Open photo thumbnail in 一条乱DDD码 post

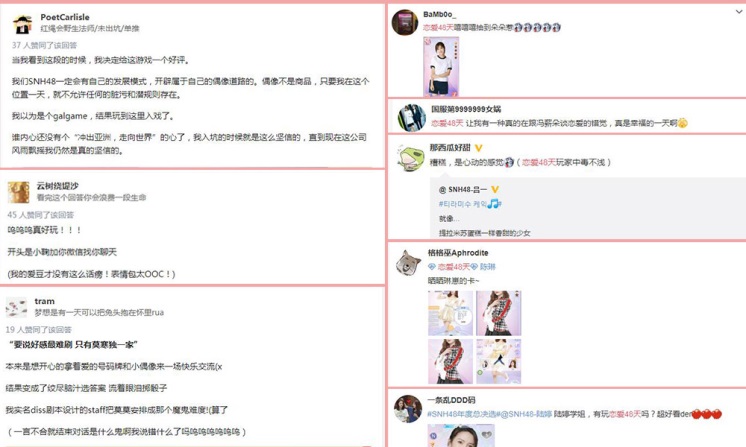(461, 435)
